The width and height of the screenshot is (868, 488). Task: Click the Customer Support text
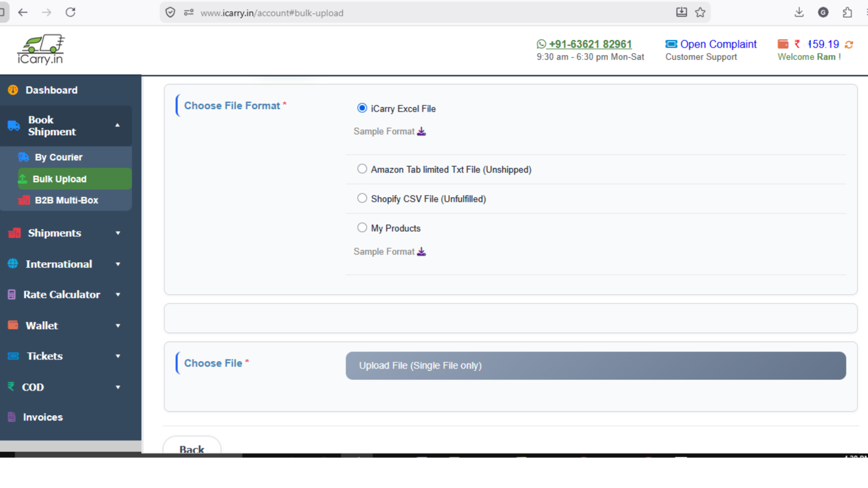pyautogui.click(x=701, y=57)
